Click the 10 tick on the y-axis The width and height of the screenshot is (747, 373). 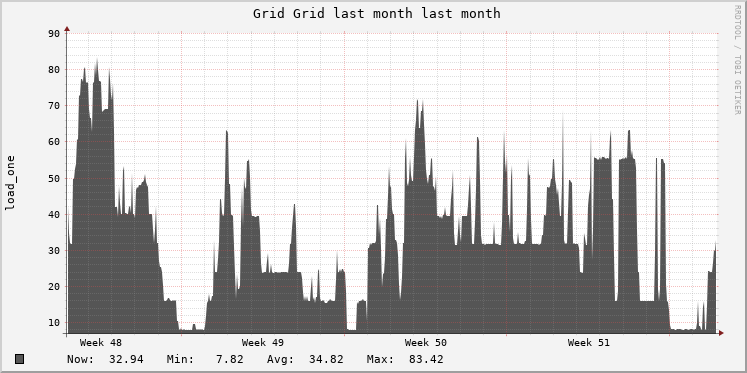(54, 323)
